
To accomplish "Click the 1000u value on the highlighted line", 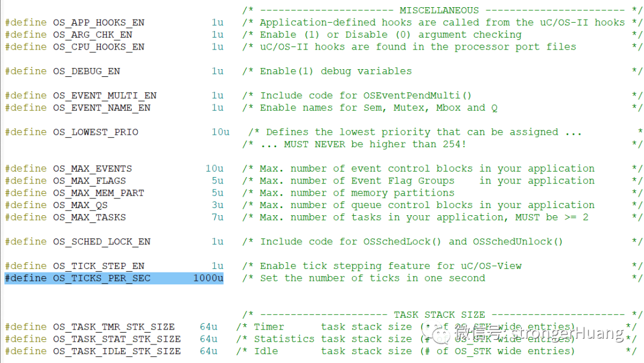I will coord(208,278).
